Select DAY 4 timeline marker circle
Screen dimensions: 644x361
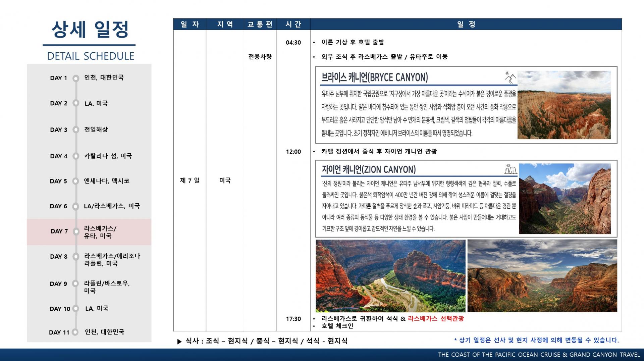[76, 156]
